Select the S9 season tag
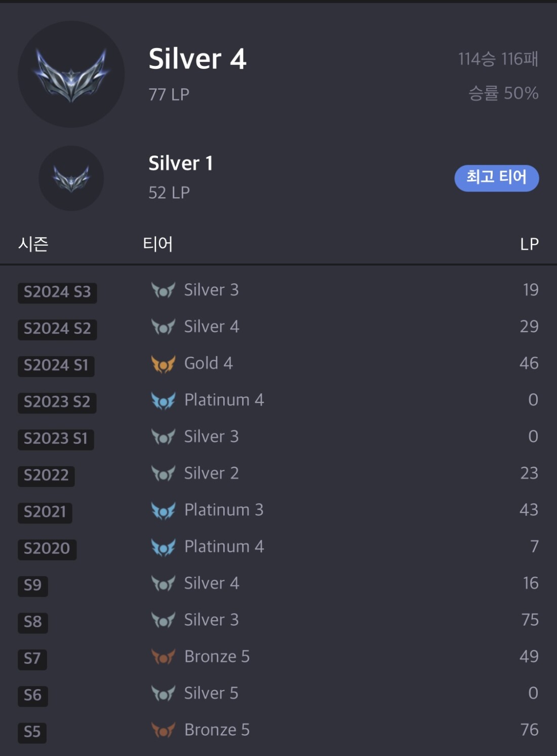Screen dimensions: 557x756 tap(33, 585)
